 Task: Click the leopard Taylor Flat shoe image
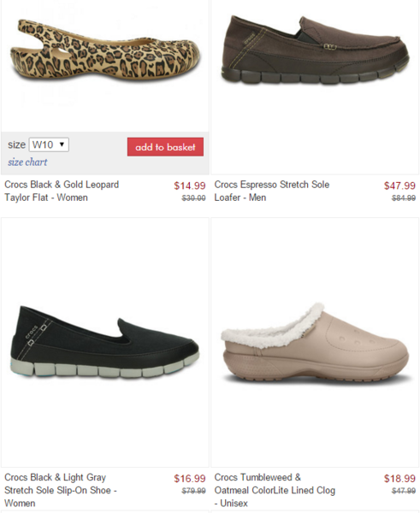click(104, 51)
